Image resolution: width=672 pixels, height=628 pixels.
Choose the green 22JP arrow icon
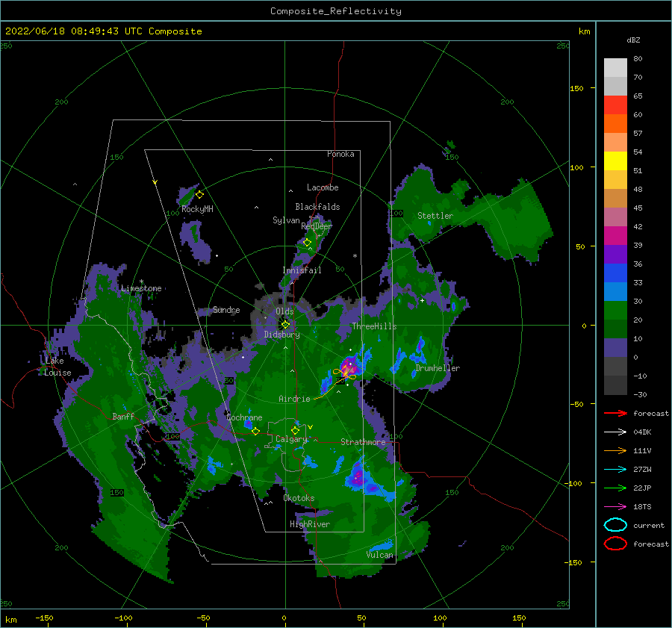point(615,488)
